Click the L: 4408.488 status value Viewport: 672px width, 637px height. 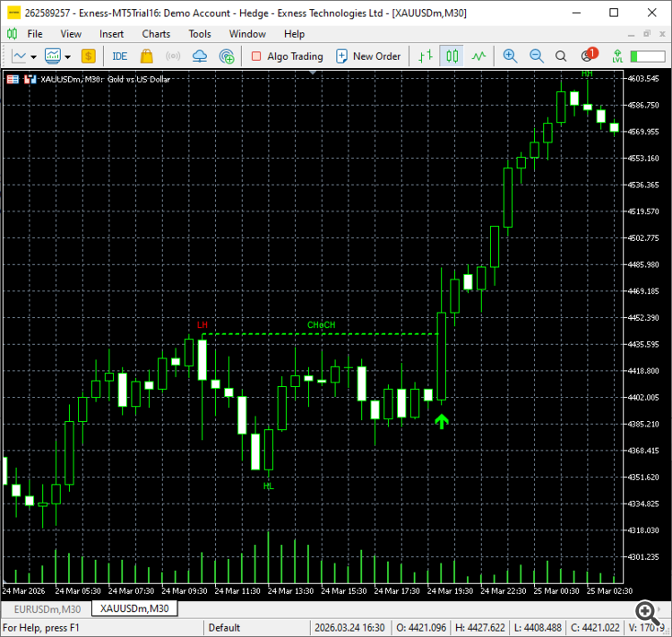click(538, 628)
